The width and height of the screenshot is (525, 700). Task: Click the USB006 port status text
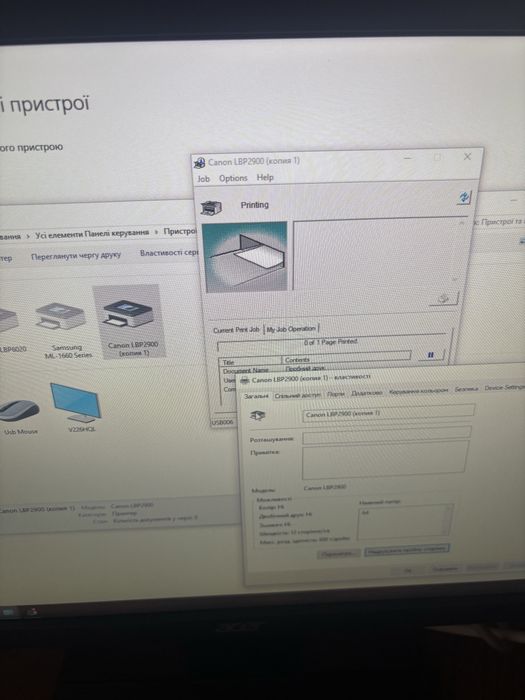[222, 422]
